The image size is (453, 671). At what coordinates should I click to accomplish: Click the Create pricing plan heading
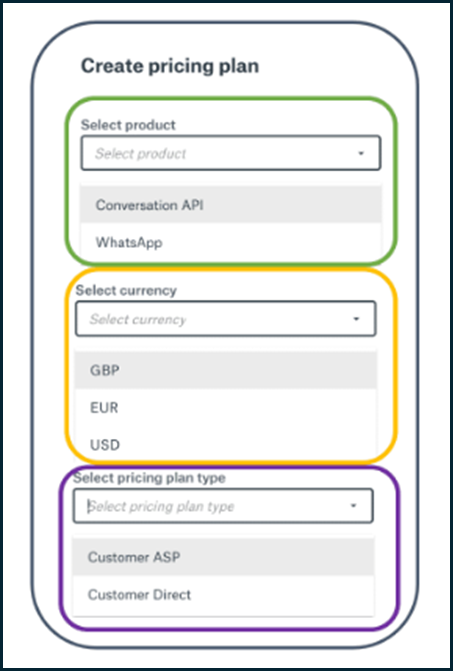170,67
